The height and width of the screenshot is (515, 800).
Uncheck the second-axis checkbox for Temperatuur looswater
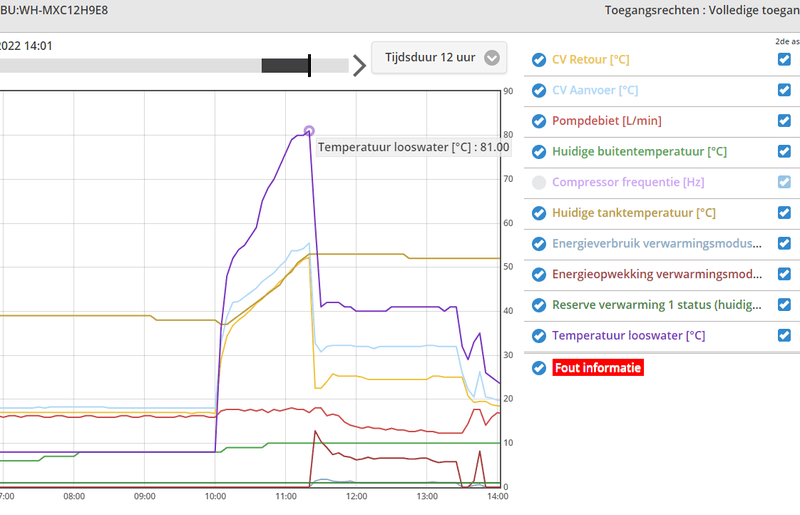[784, 335]
